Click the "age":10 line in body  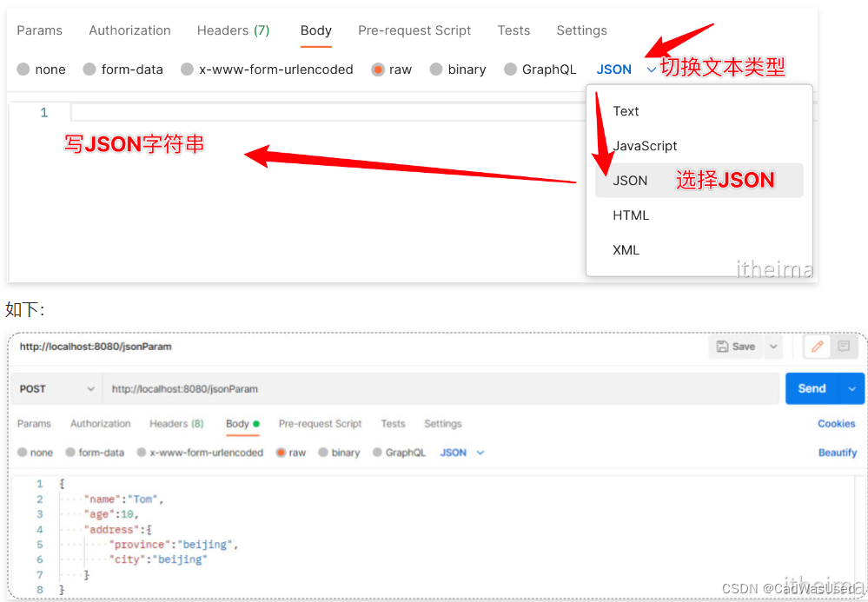111,514
